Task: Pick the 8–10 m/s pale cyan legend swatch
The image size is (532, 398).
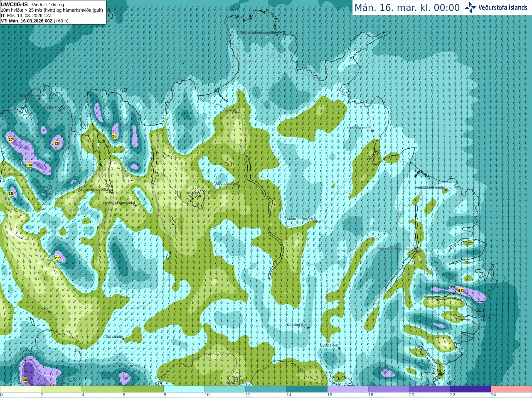Action: click(x=184, y=389)
